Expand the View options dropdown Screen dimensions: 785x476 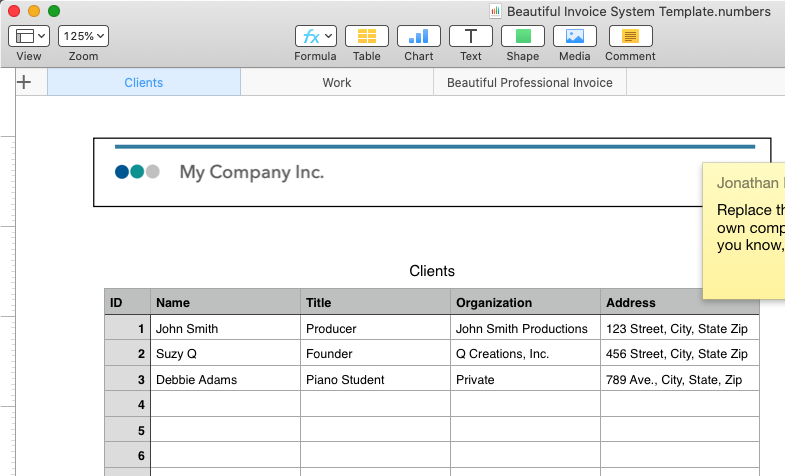pos(29,36)
